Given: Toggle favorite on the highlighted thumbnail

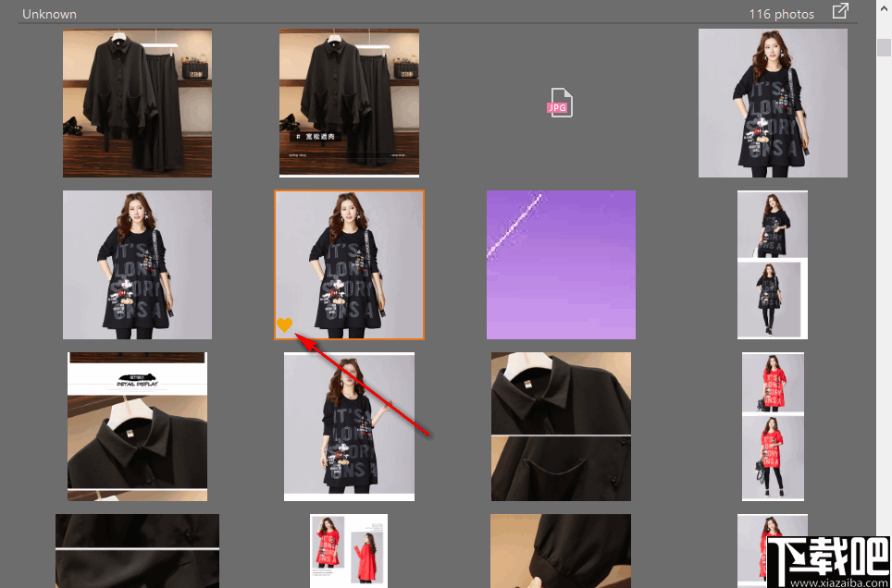Looking at the screenshot, I should coord(284,325).
